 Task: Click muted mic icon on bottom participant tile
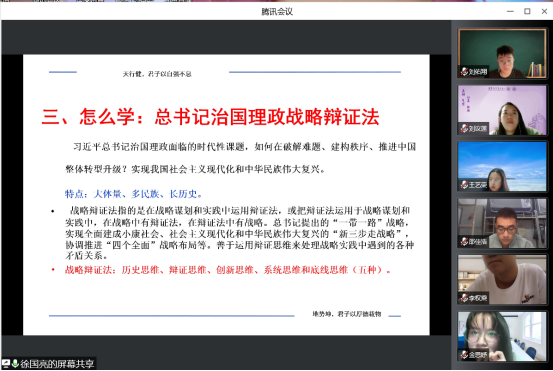click(x=464, y=354)
